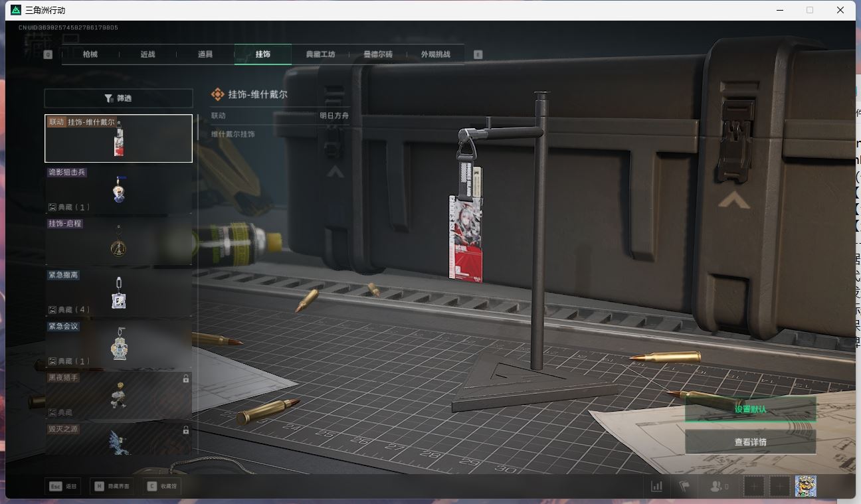Open 典藏（4） under 紧急撤离
861x504 pixels.
[x=68, y=309]
